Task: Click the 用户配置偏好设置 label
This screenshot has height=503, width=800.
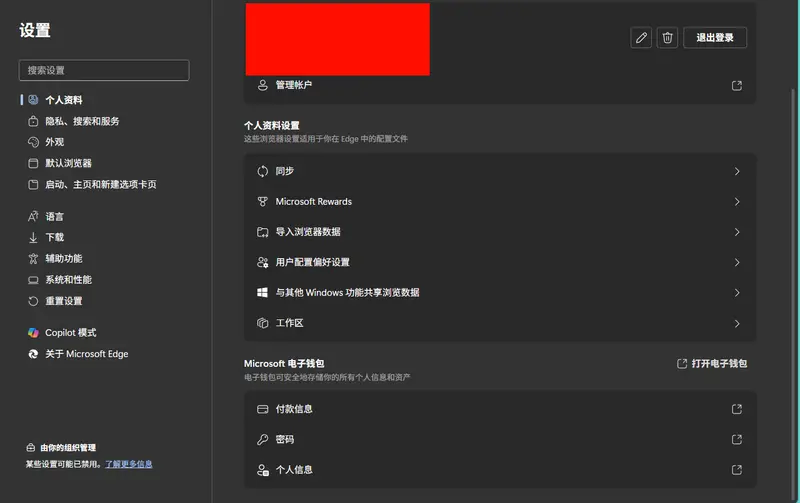Action: tap(313, 262)
